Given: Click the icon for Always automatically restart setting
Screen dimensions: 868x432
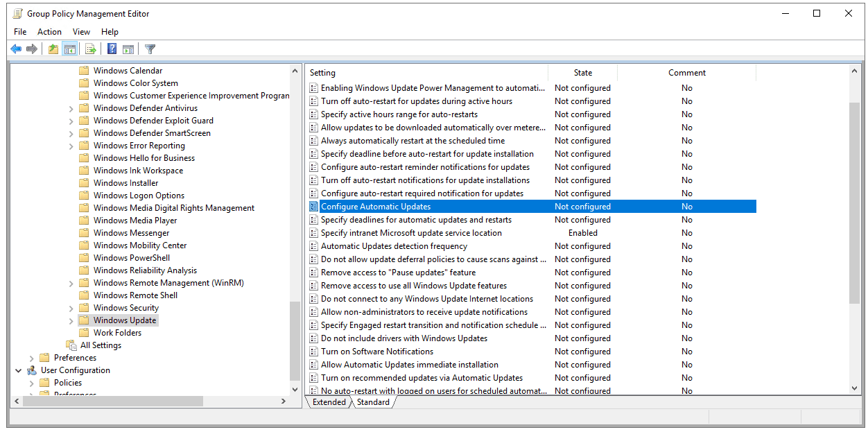Looking at the screenshot, I should pyautogui.click(x=314, y=141).
